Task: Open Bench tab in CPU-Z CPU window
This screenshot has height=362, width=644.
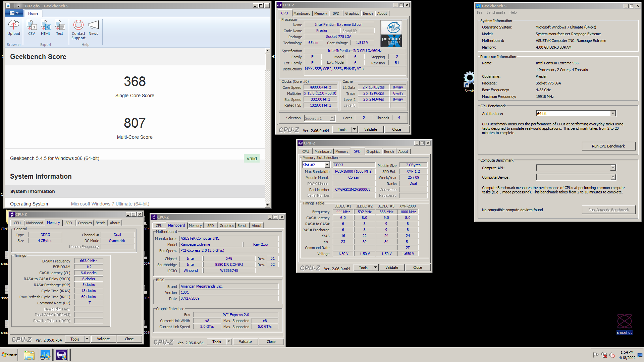Action: coord(368,13)
